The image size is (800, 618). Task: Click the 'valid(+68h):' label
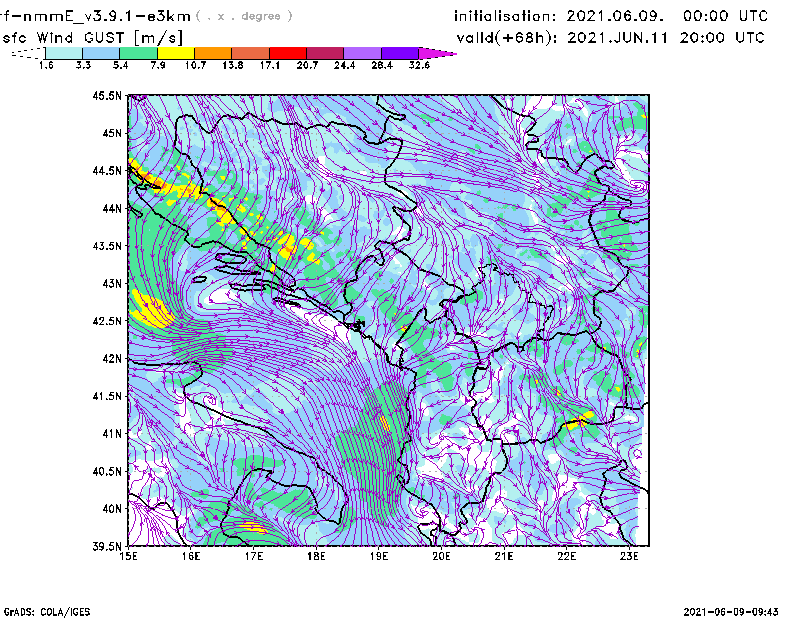point(507,38)
